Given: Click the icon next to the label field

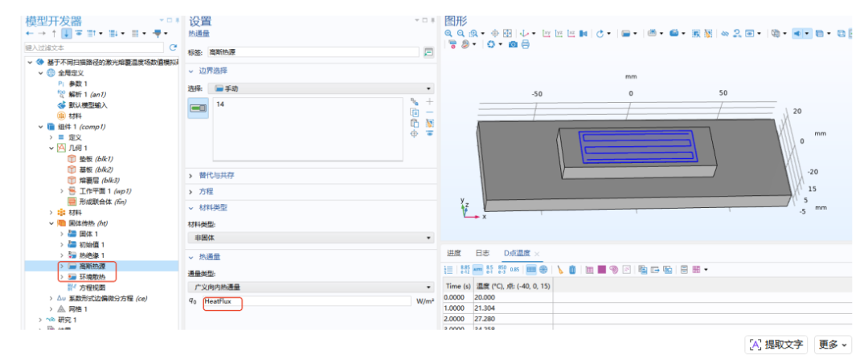Looking at the screenshot, I should 428,52.
